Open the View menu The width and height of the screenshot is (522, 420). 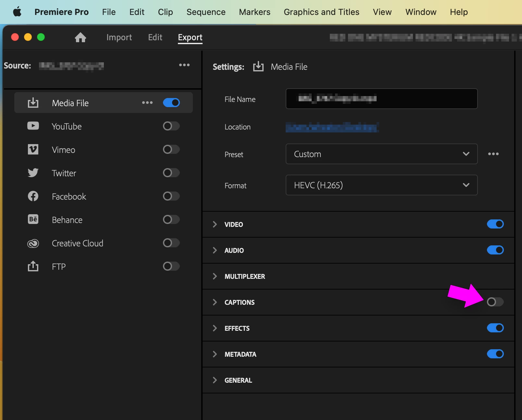tap(382, 12)
